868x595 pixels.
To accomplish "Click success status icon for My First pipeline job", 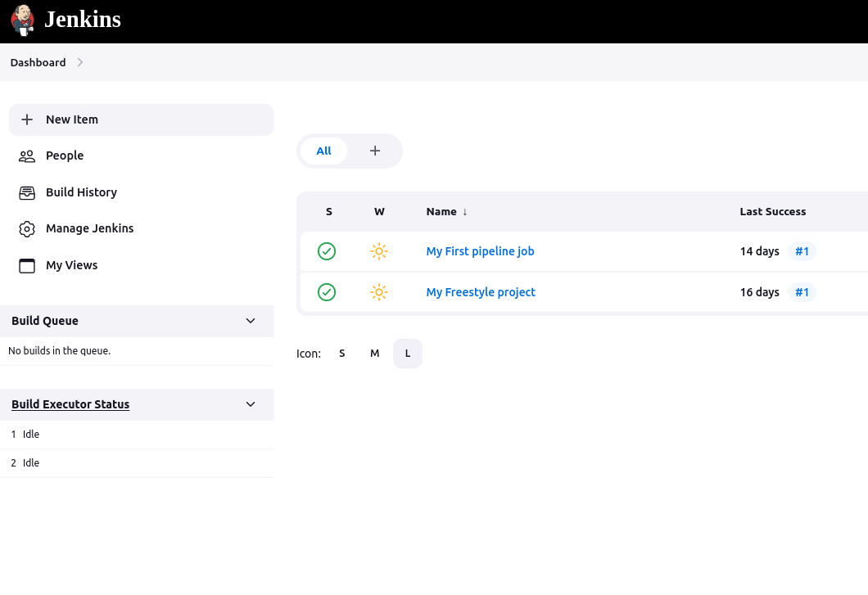I will click(327, 251).
